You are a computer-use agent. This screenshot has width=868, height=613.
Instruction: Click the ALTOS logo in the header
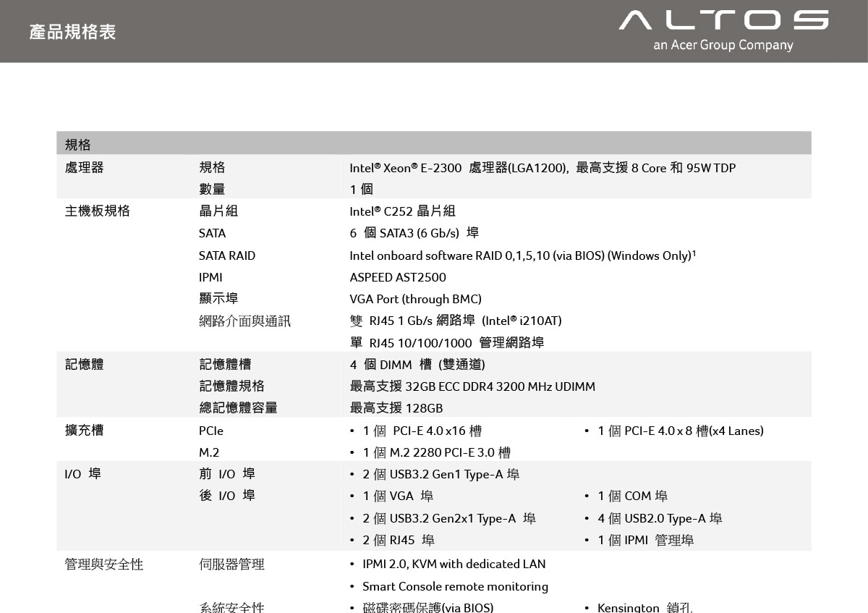[x=723, y=20]
